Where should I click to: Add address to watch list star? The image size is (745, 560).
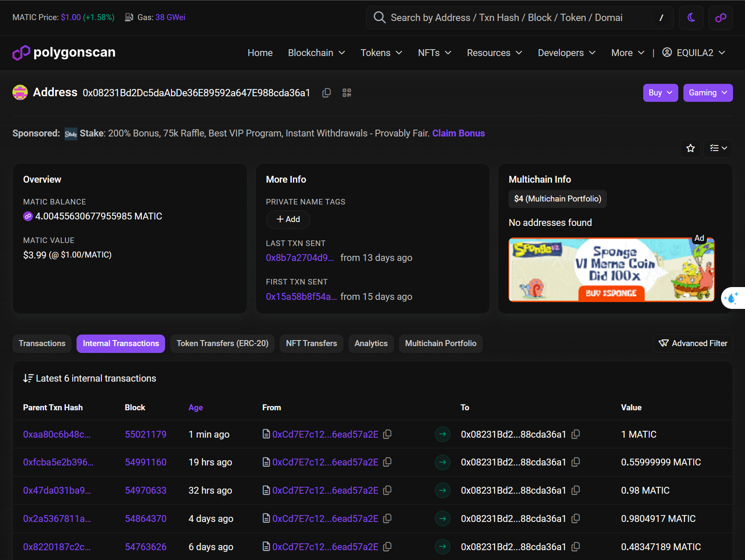(x=690, y=148)
